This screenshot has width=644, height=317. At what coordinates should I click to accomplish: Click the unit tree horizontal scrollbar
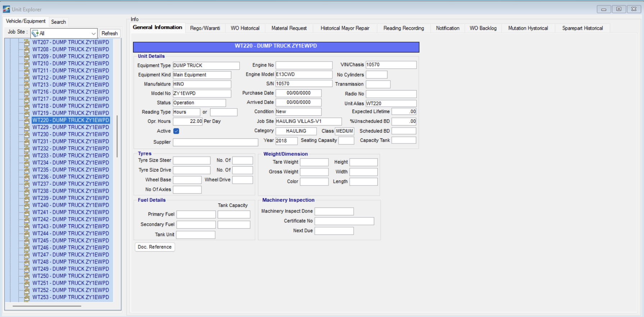(47, 306)
